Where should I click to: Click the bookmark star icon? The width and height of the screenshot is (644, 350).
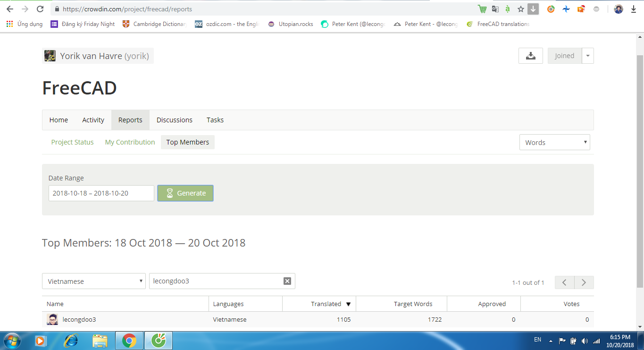521,9
